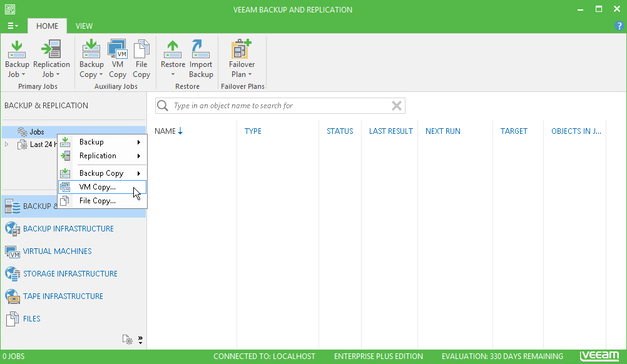Open FILES view

pyautogui.click(x=31, y=319)
